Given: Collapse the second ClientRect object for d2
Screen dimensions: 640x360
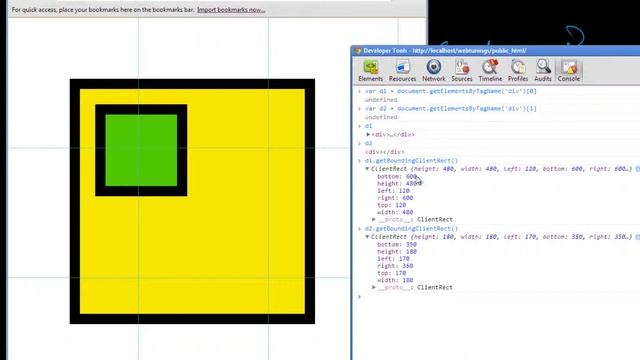Looking at the screenshot, I should click(x=367, y=237).
